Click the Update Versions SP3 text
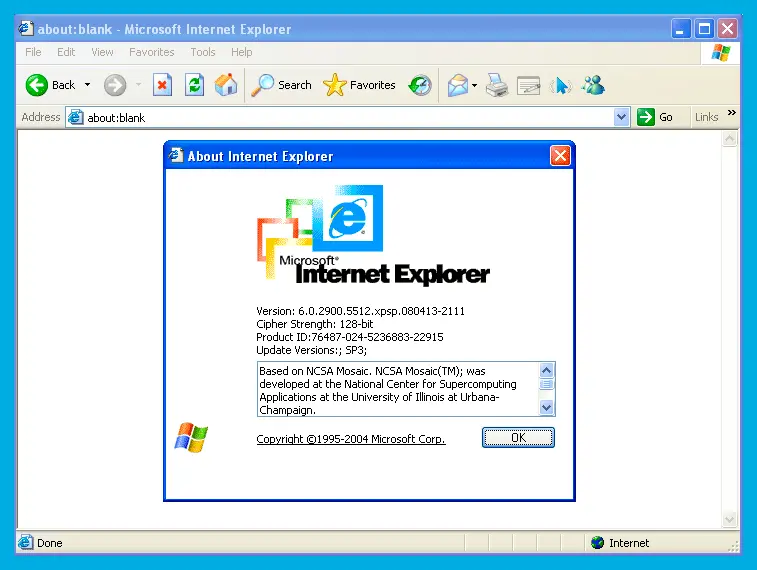Viewport: 757px width, 570px height. click(x=311, y=350)
